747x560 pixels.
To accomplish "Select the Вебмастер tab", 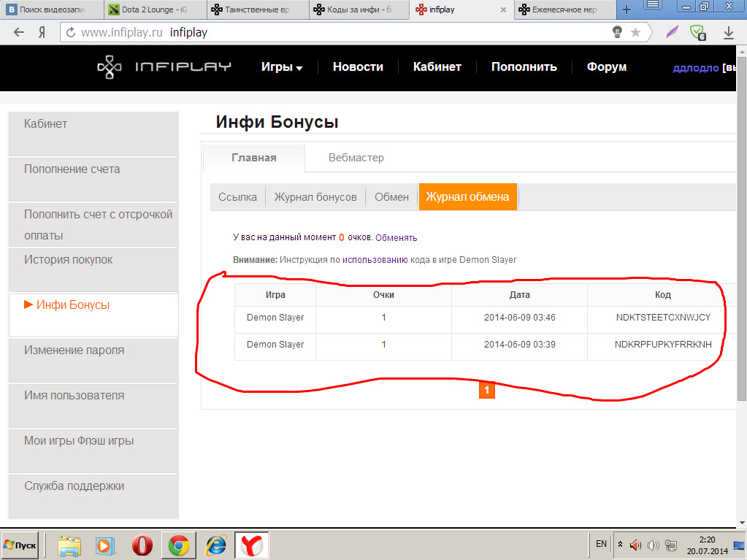I will point(356,158).
